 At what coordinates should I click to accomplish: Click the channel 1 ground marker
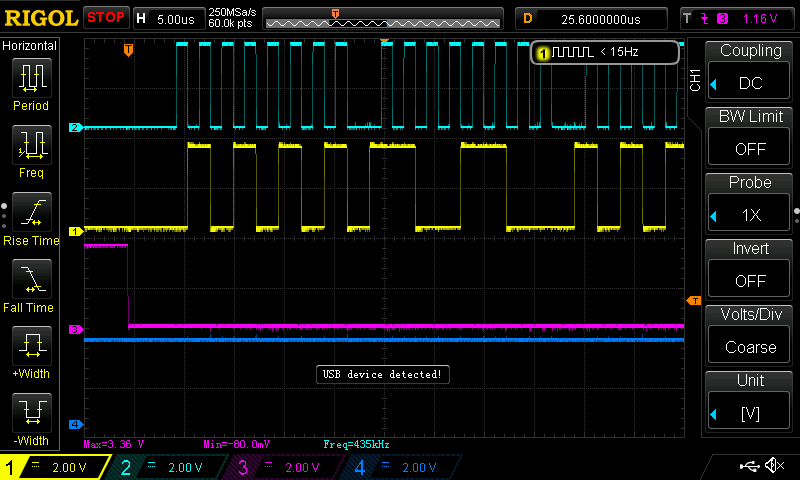(x=76, y=232)
